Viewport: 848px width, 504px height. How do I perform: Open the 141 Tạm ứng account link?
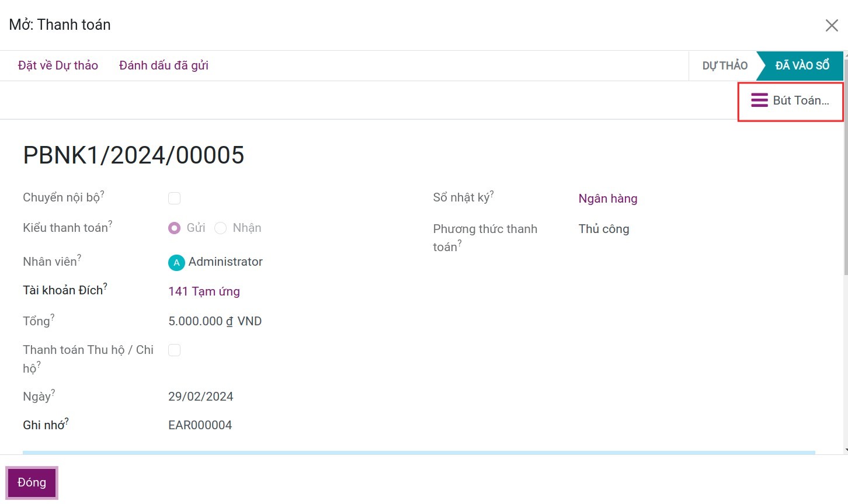point(204,291)
